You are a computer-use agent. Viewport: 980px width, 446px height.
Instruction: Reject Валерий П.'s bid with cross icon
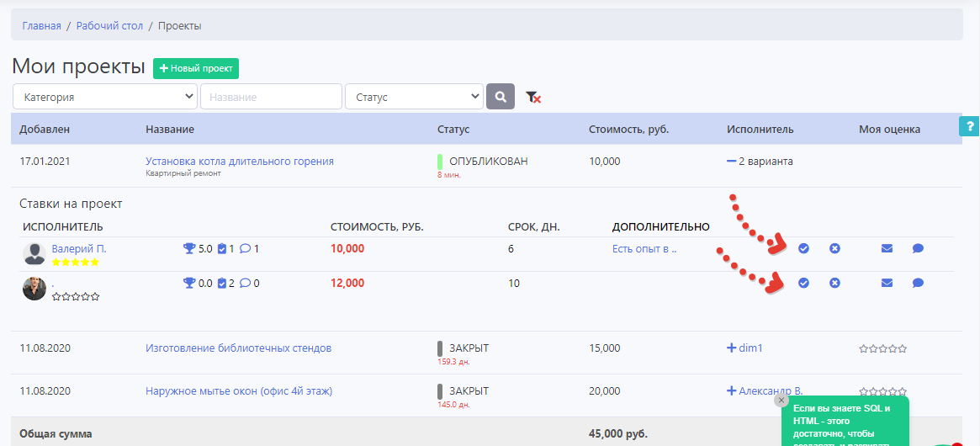tap(834, 248)
